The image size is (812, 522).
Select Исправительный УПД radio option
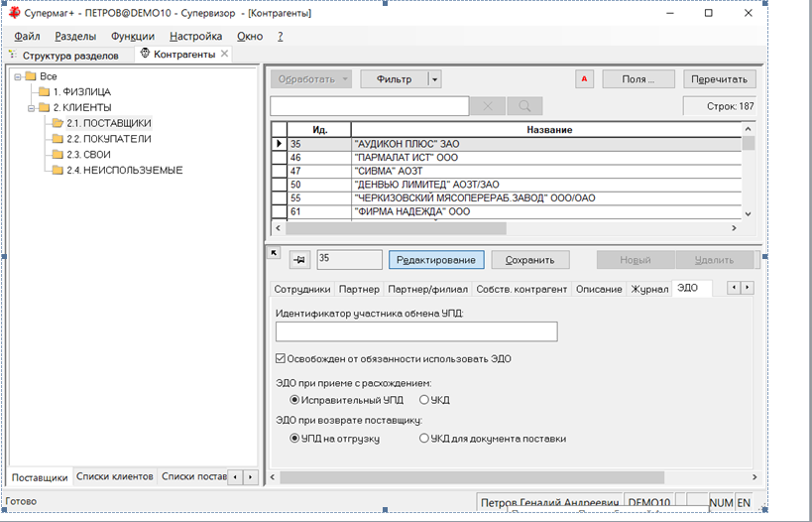pos(294,400)
